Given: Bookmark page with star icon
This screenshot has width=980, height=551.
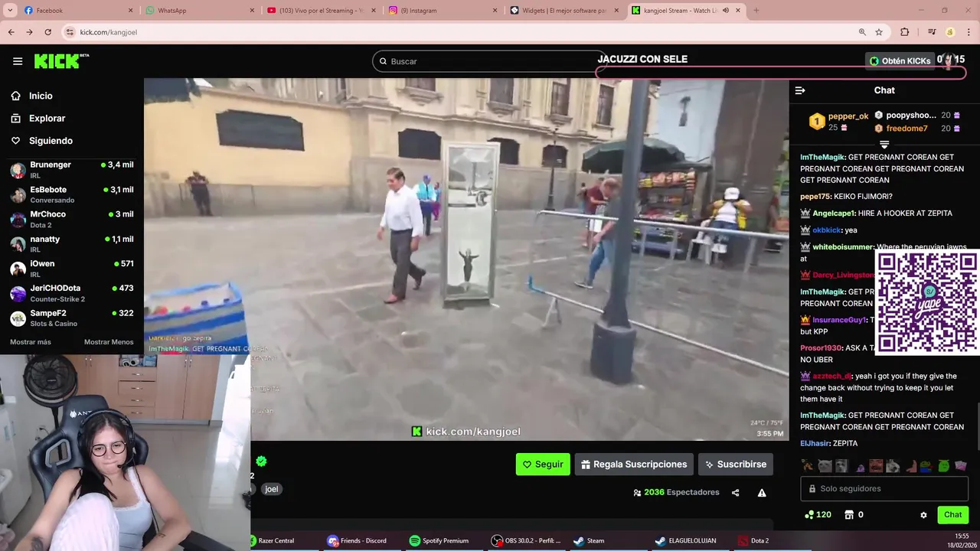Looking at the screenshot, I should [x=879, y=32].
